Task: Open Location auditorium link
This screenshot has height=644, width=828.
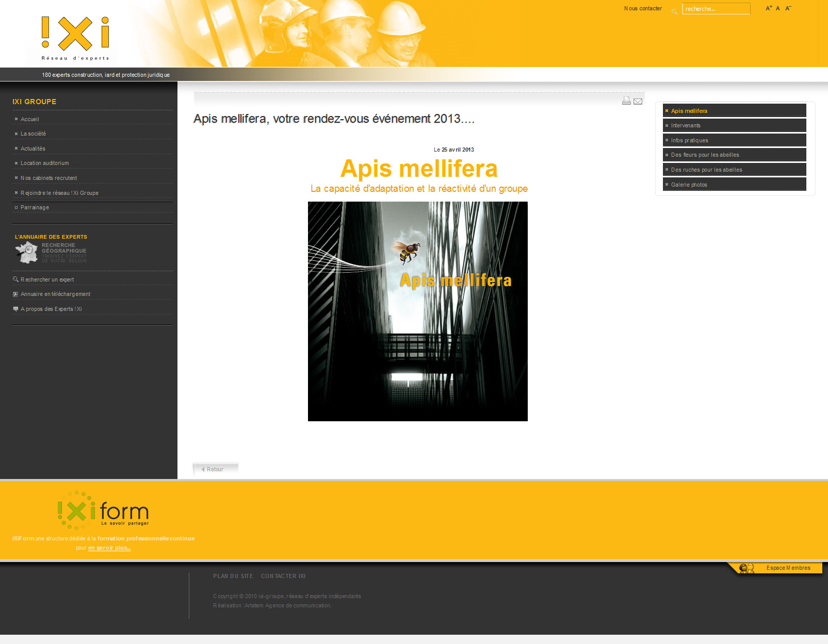Action: tap(44, 163)
